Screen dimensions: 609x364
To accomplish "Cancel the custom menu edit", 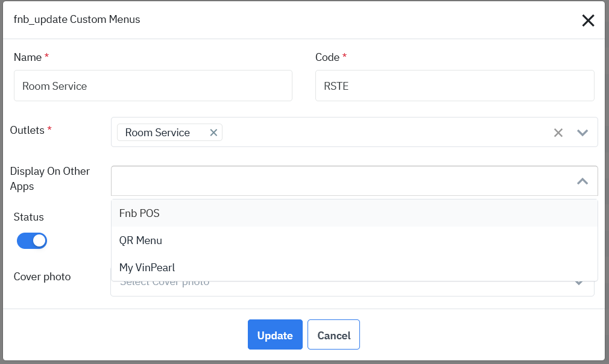I will tap(333, 335).
